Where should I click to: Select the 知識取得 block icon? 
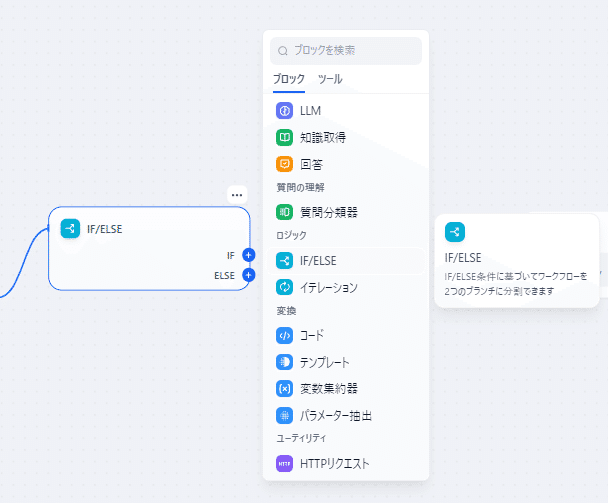pos(284,137)
